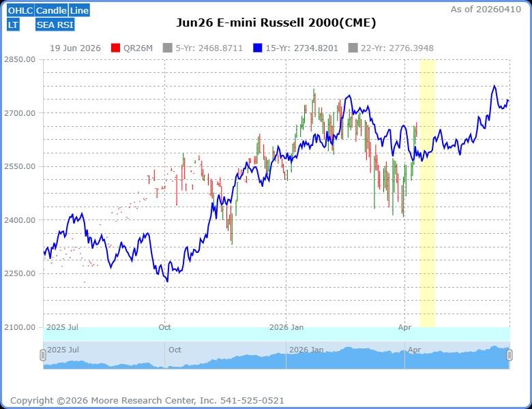Screen dimensions: 532x409
Task: Toggle QR26M series red legend swatch
Action: [x=116, y=48]
